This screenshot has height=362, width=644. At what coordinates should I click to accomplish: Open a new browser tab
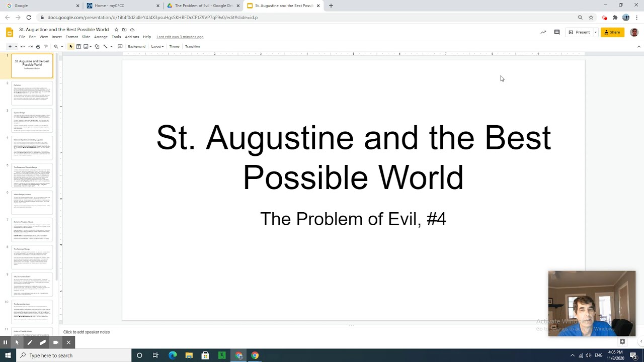tap(331, 6)
